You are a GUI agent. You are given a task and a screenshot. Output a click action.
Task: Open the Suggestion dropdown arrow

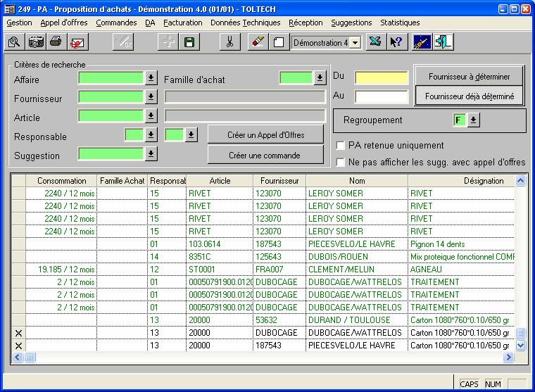point(151,154)
